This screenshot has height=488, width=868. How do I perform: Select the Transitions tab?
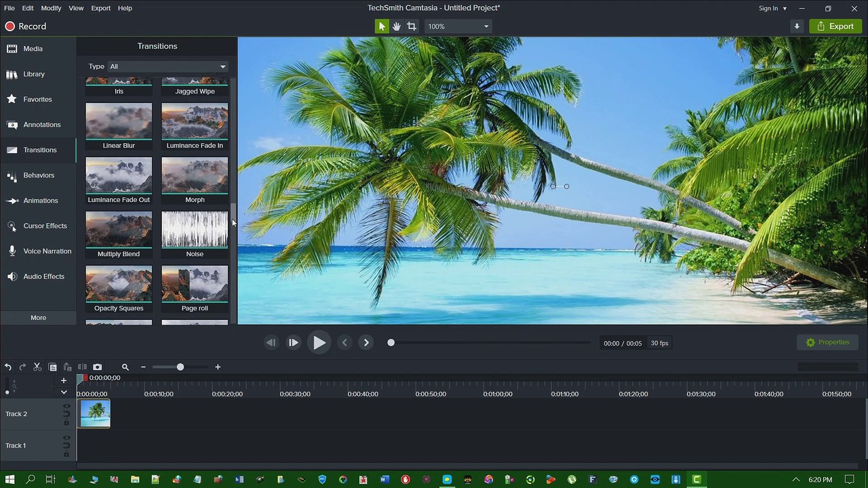[38, 150]
